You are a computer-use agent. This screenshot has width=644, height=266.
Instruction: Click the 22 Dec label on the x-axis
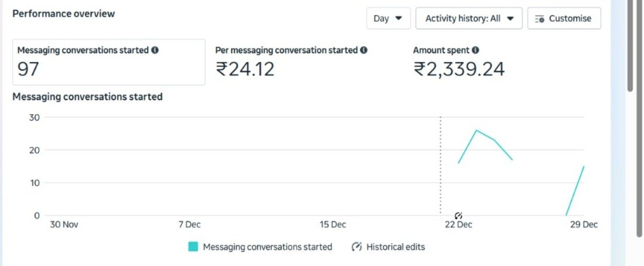pos(458,224)
